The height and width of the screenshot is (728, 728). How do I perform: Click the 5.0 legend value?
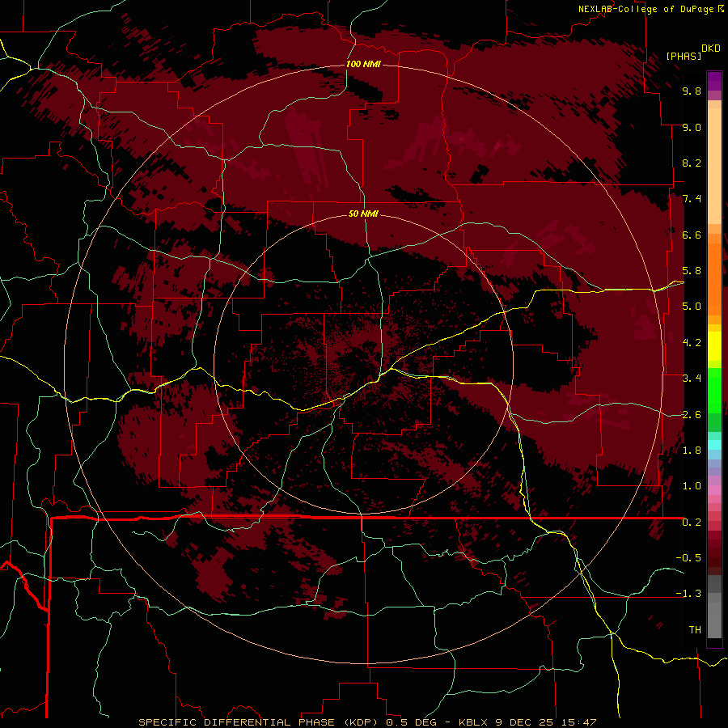click(x=692, y=307)
